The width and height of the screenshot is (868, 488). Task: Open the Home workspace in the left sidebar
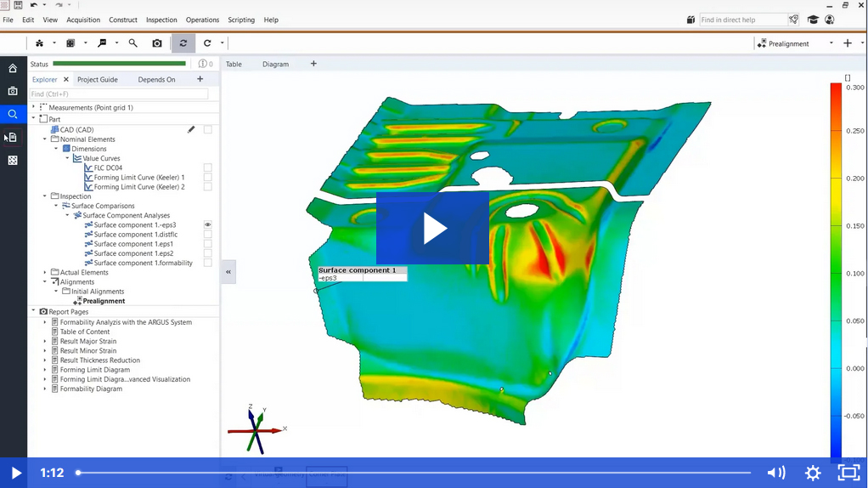[13, 68]
